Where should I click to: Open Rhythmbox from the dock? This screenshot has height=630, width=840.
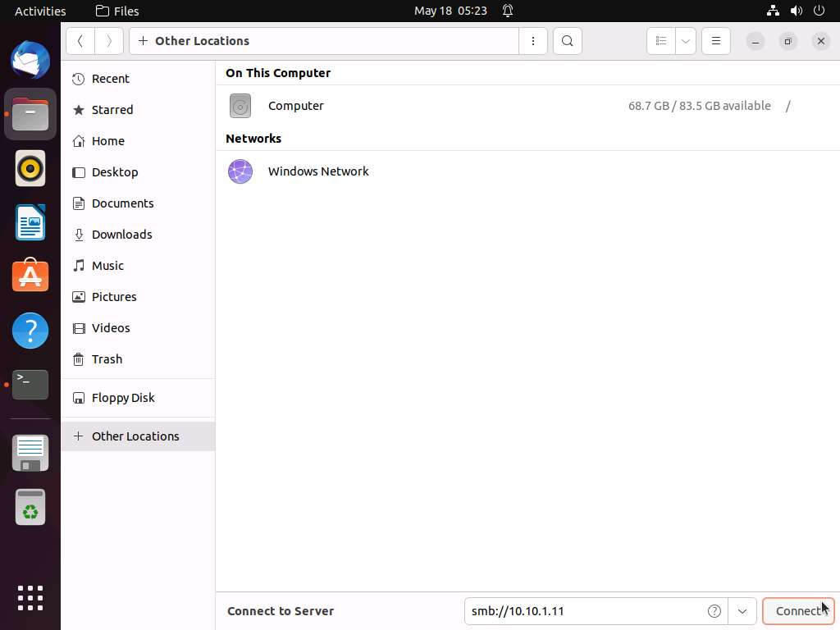pyautogui.click(x=30, y=169)
